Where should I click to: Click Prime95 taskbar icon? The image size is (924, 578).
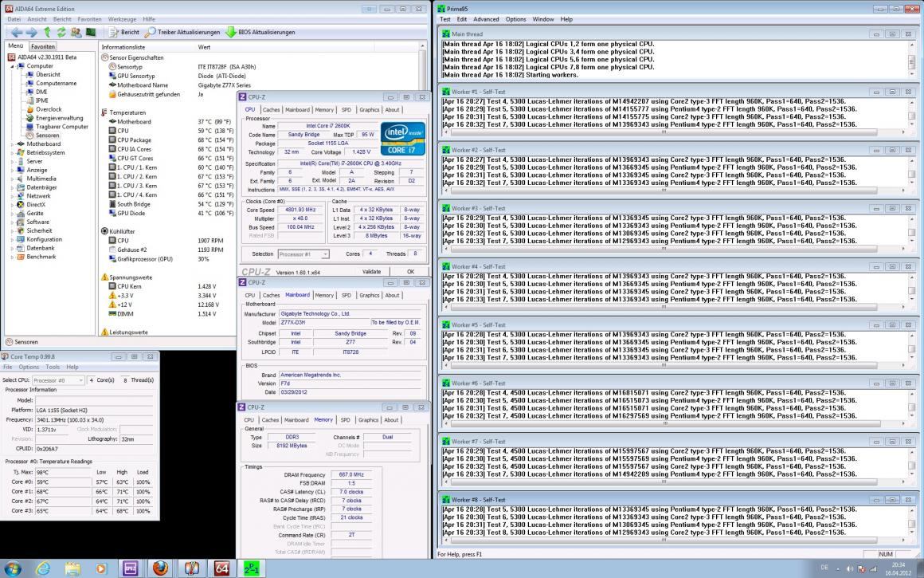pyautogui.click(x=252, y=568)
